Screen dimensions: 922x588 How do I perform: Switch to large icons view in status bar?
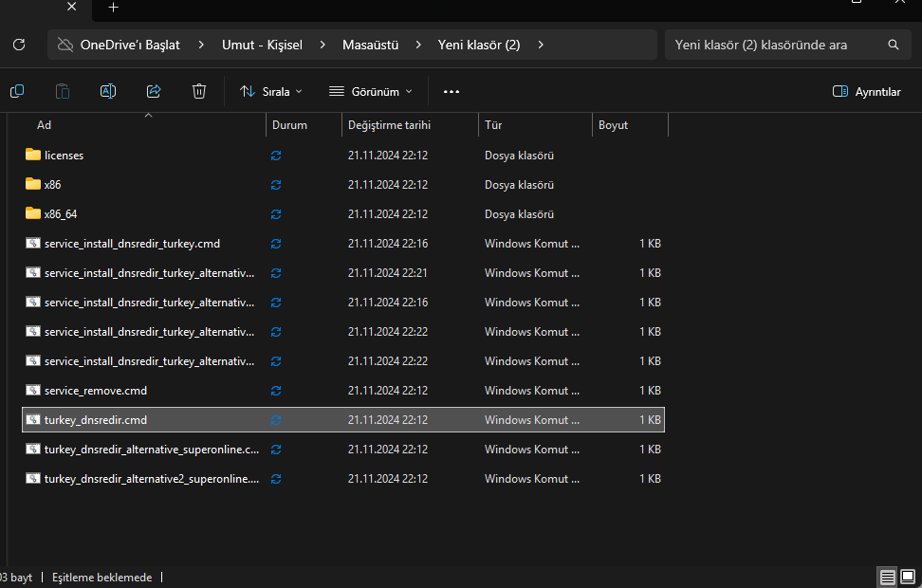click(910, 578)
